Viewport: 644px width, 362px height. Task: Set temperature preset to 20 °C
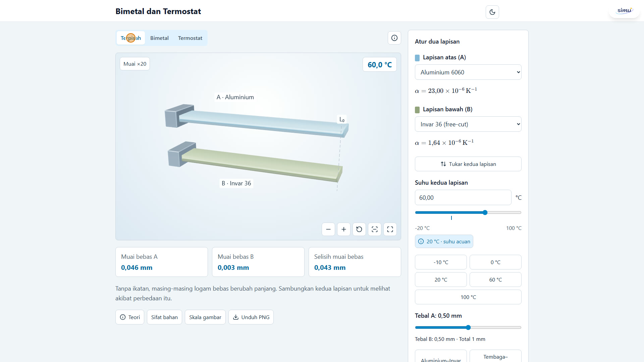(441, 280)
